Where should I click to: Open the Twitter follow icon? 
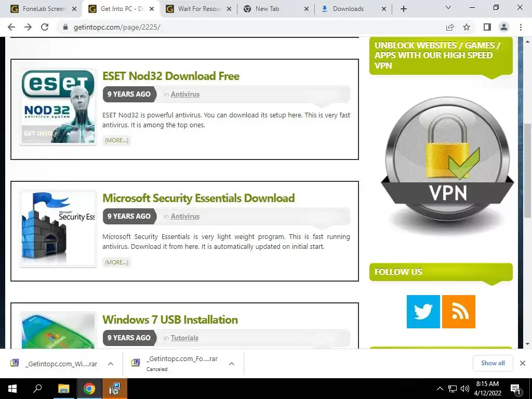(423, 312)
